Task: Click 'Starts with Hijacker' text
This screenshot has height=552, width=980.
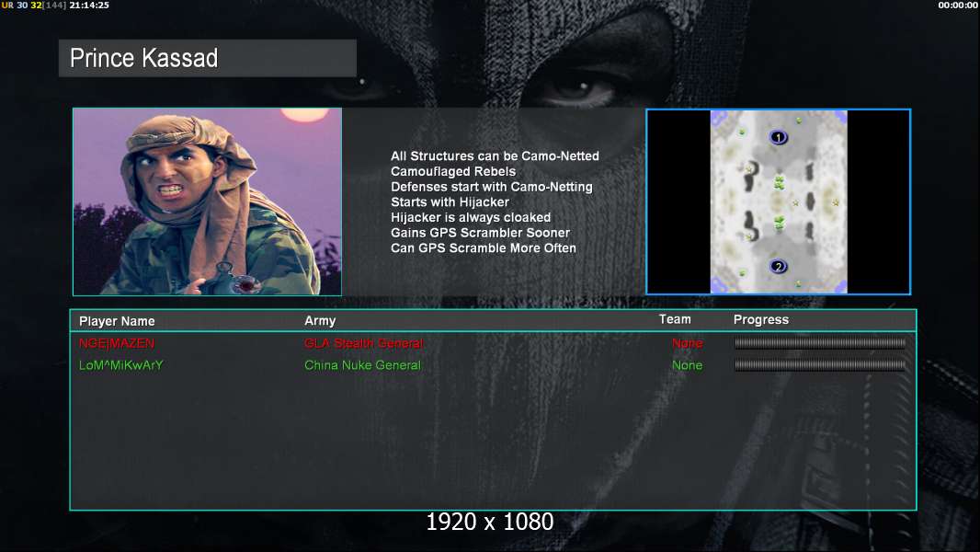Action: point(450,201)
